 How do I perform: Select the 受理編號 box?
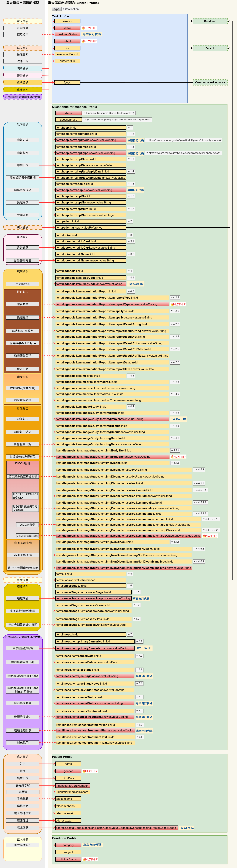click(23, 203)
